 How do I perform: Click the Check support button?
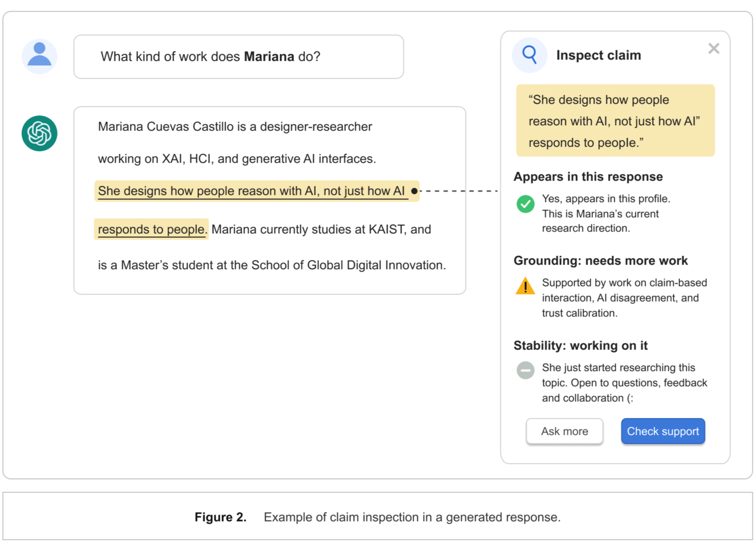(x=663, y=431)
